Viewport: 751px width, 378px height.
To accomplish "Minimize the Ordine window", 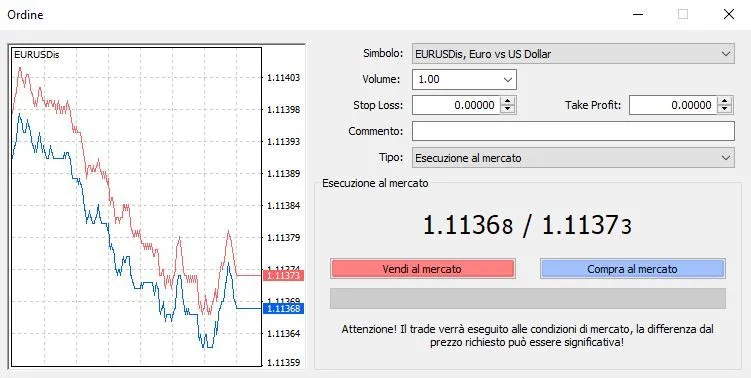I will tap(637, 14).
